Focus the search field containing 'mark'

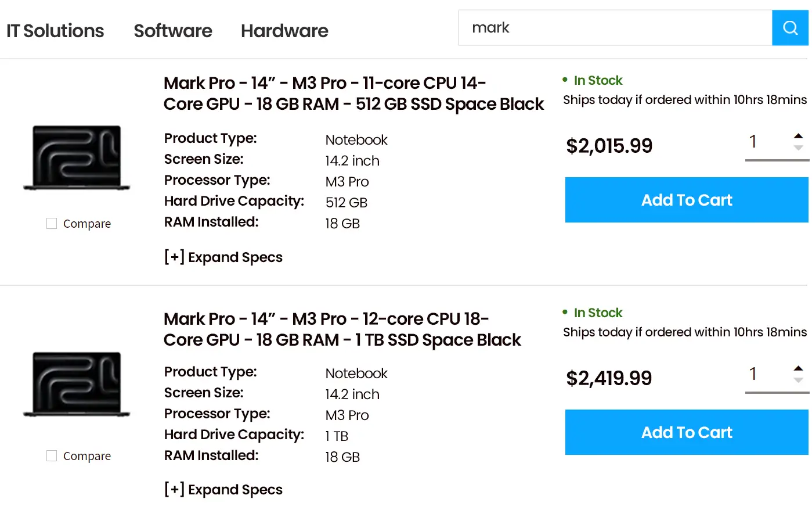pyautogui.click(x=615, y=28)
